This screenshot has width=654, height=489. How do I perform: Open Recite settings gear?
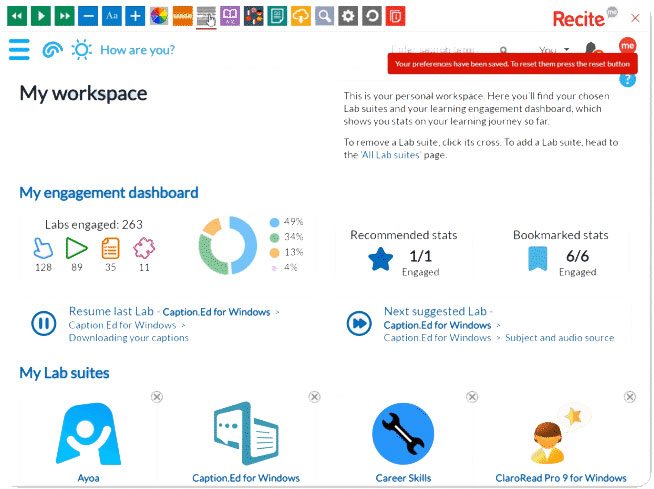point(348,16)
